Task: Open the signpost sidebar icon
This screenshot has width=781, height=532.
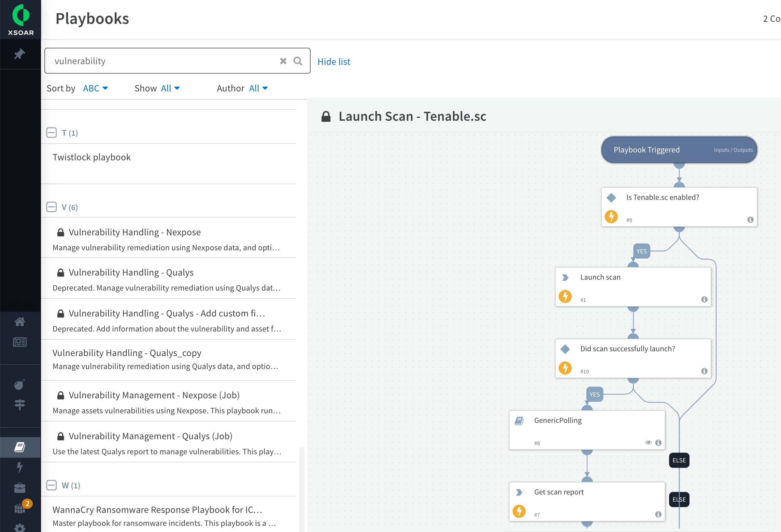Action: pos(20,404)
